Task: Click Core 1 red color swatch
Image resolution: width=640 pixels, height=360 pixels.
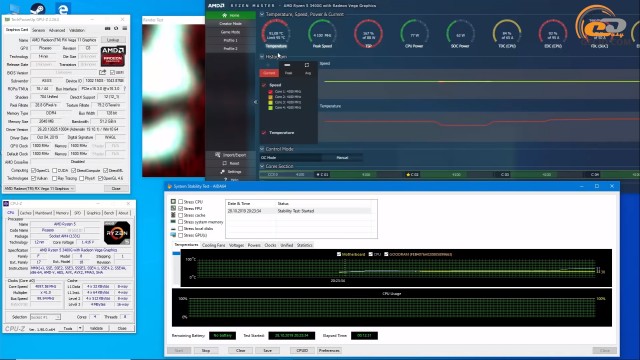Action: tap(270, 92)
